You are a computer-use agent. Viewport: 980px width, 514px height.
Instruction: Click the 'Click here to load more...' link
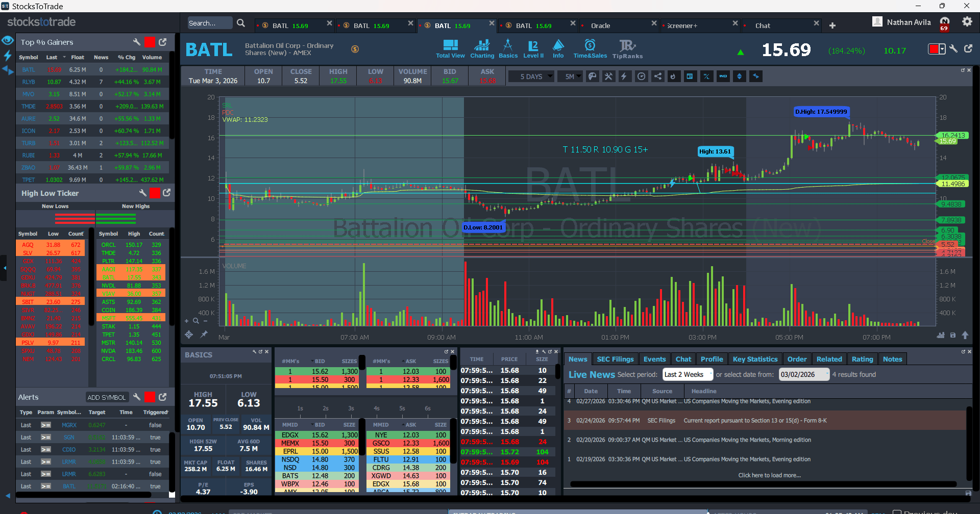[x=769, y=475]
